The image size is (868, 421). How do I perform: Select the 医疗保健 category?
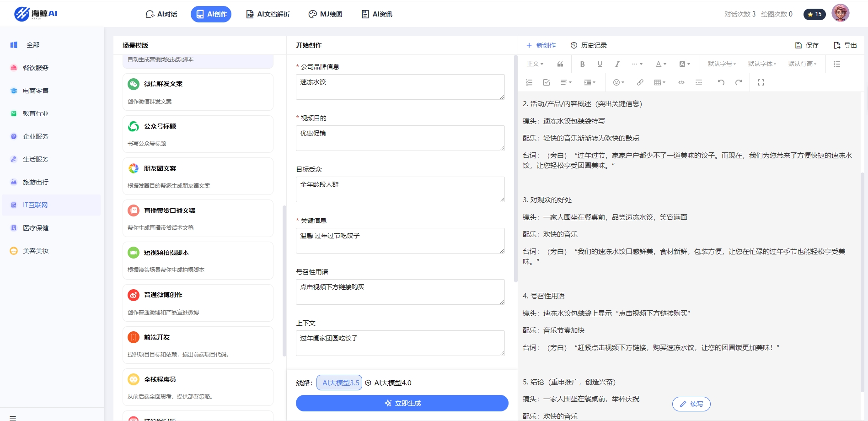[x=50, y=228]
